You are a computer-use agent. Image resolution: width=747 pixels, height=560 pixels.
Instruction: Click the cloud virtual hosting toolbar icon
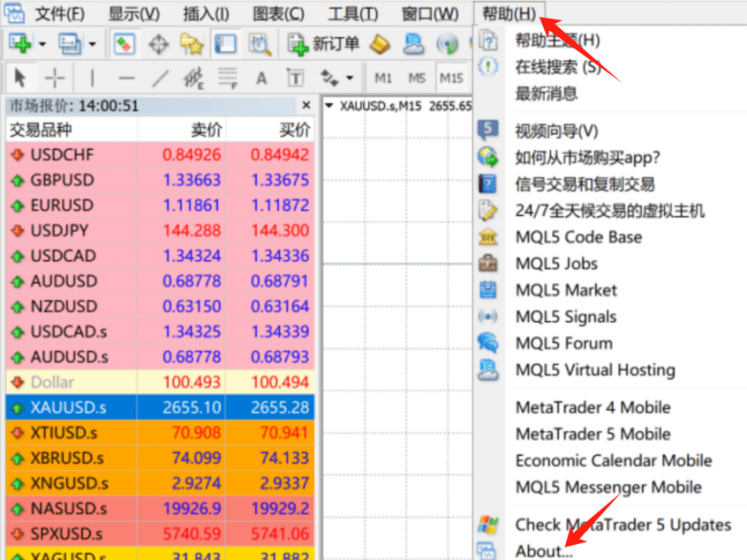pos(414,44)
